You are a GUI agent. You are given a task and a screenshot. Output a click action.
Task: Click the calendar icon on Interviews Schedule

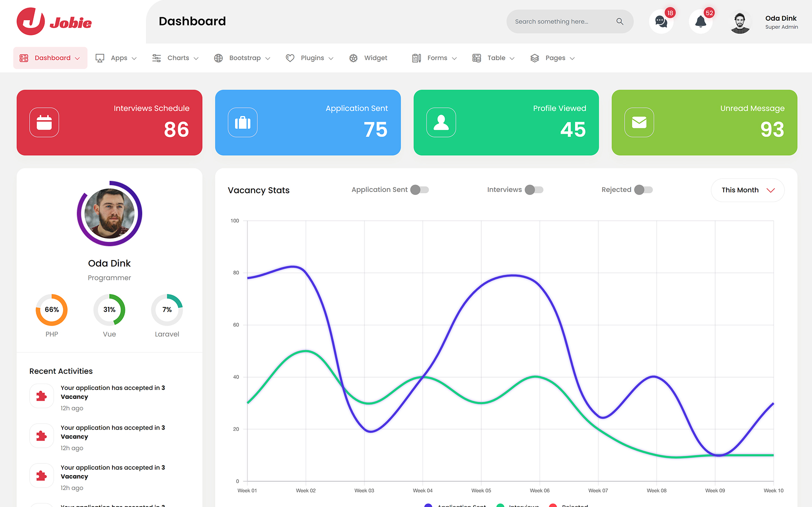pos(44,123)
